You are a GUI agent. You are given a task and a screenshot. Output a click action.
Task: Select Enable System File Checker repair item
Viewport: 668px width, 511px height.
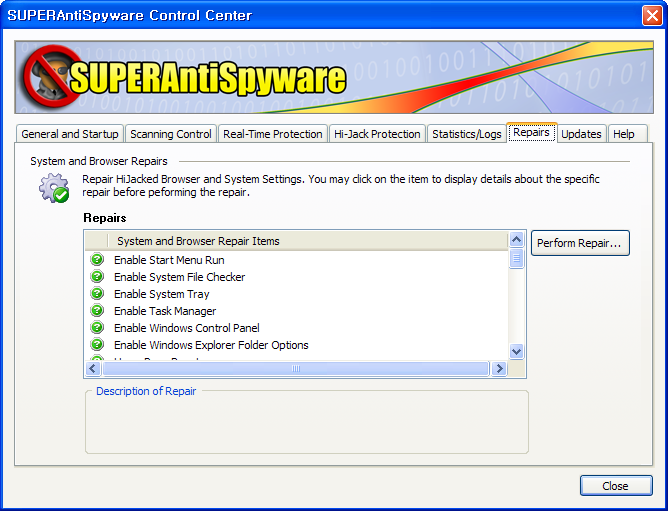[179, 277]
